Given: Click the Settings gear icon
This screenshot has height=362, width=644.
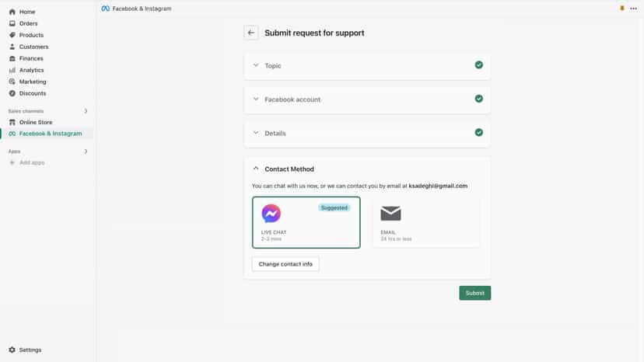Looking at the screenshot, I should click(x=12, y=350).
